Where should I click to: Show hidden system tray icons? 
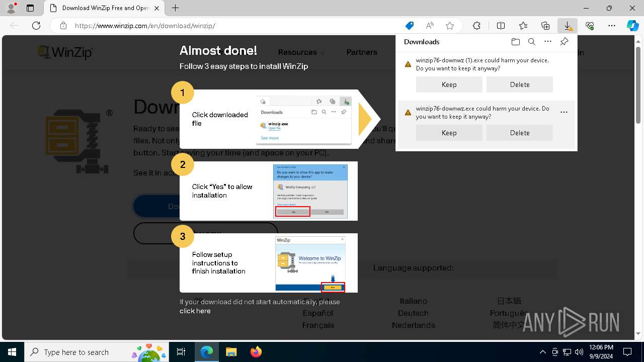542,352
